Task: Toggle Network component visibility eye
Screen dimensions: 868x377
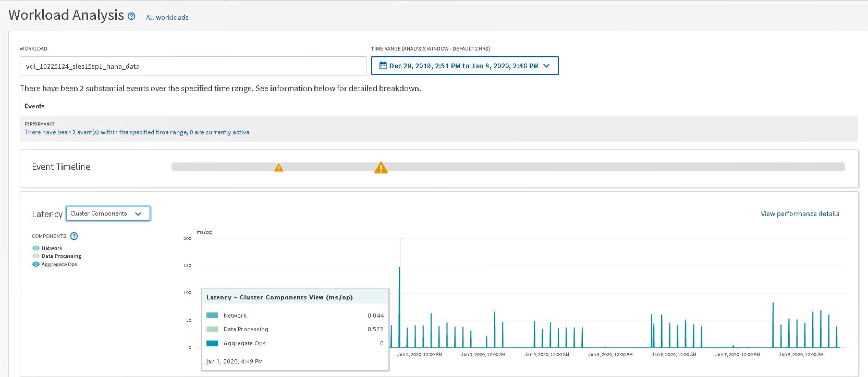Action: (36, 248)
